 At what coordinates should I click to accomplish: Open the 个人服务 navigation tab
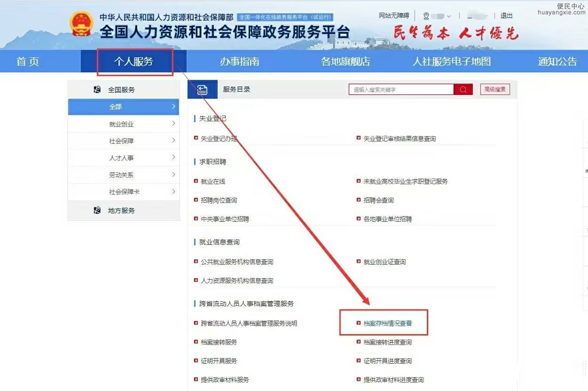tap(134, 62)
